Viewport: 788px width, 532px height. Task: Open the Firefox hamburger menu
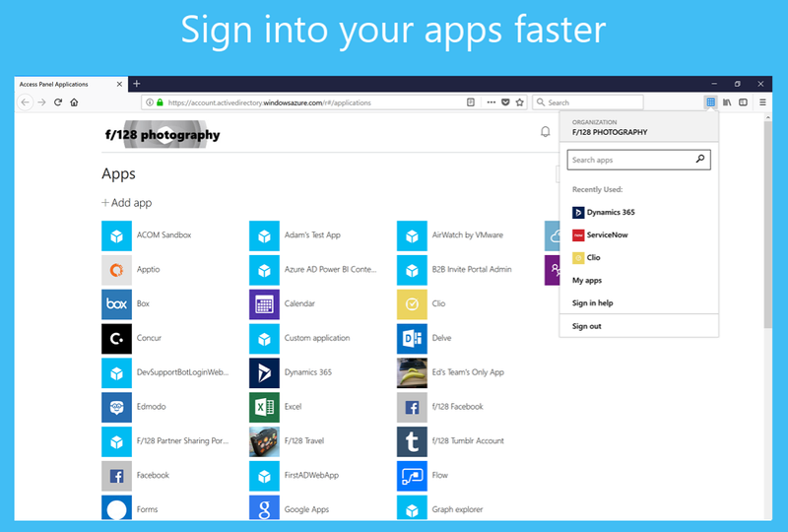tap(762, 102)
